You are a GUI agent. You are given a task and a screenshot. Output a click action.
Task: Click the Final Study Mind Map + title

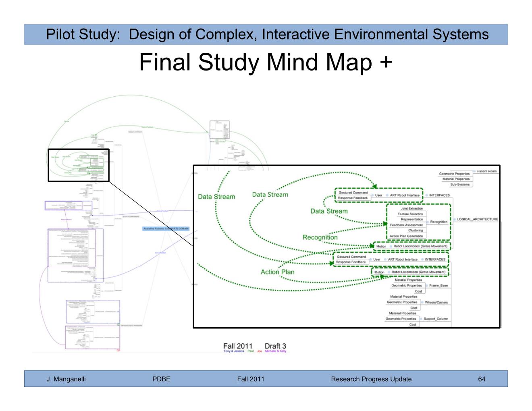tap(266, 62)
